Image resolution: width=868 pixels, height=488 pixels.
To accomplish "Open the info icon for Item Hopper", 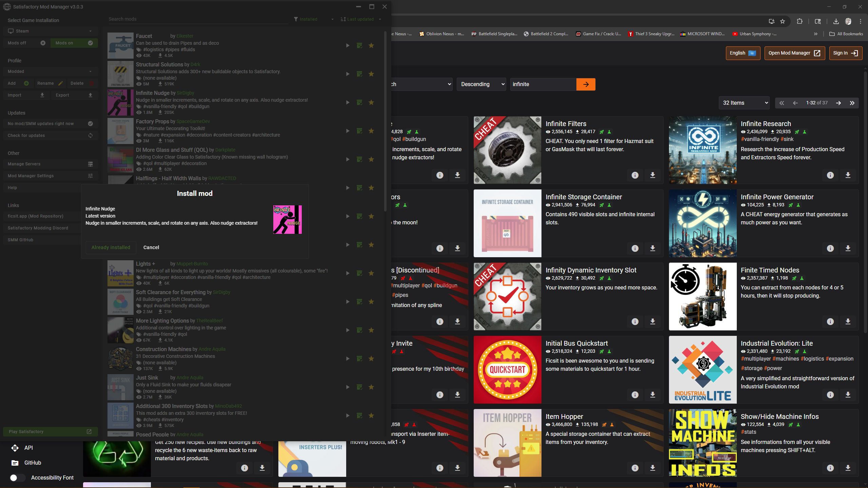I will point(635,468).
